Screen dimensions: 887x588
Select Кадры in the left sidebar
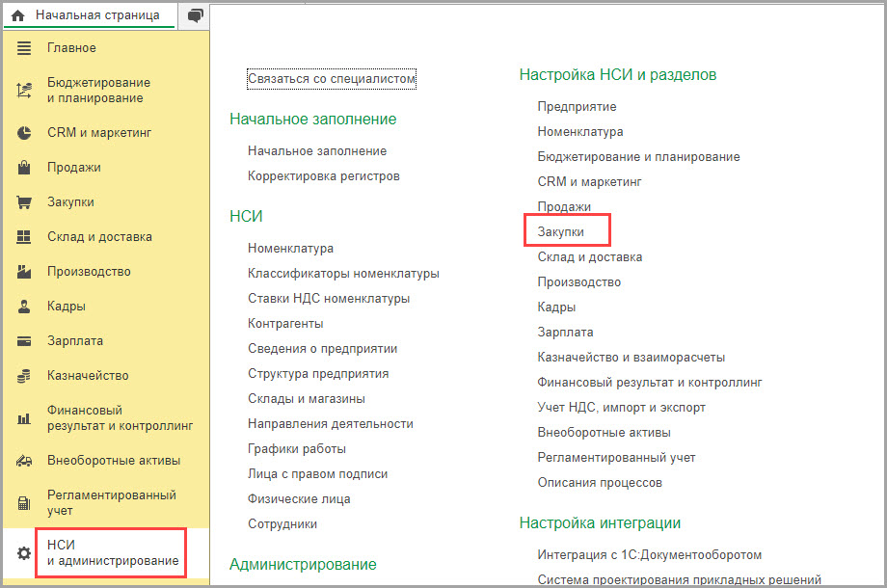point(67,307)
